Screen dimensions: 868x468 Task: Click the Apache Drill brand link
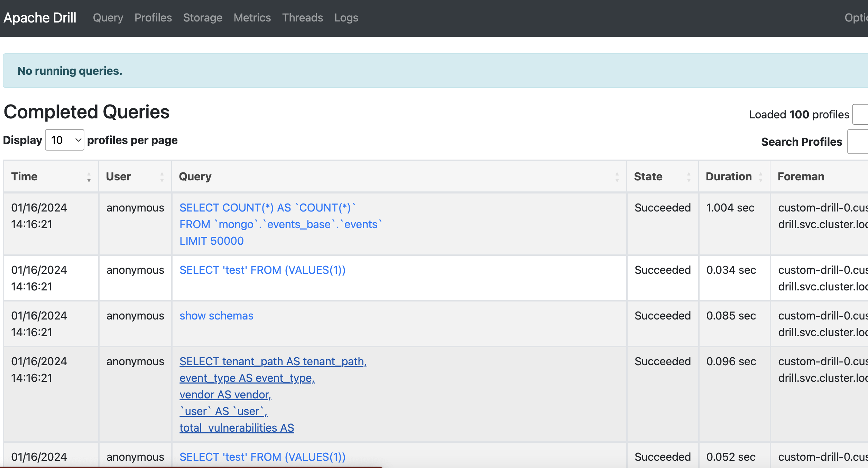(40, 18)
